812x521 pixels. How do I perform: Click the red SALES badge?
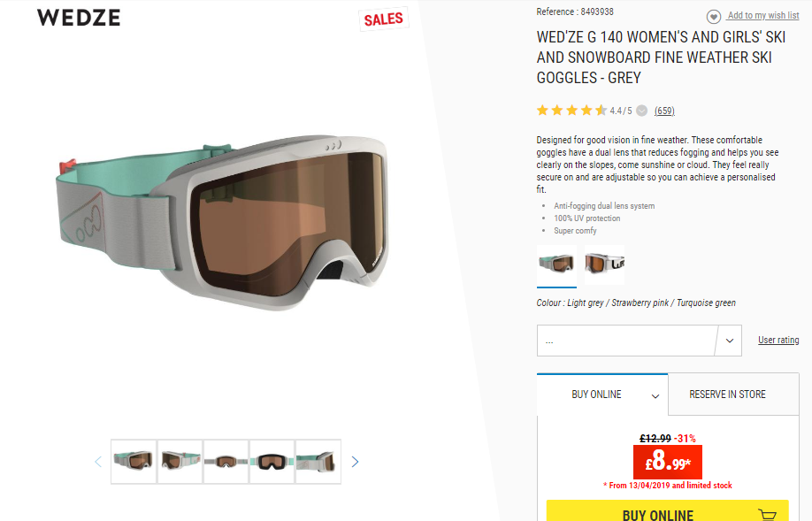coord(384,19)
